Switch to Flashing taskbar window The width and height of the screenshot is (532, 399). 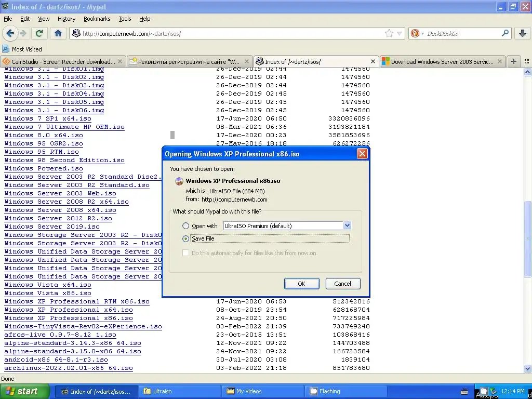[347, 391]
